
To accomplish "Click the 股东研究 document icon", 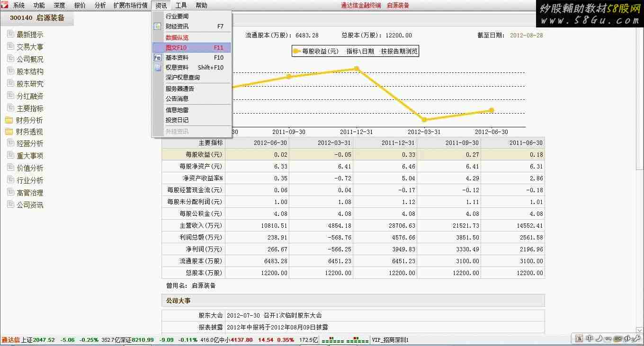I will pyautogui.click(x=10, y=83).
